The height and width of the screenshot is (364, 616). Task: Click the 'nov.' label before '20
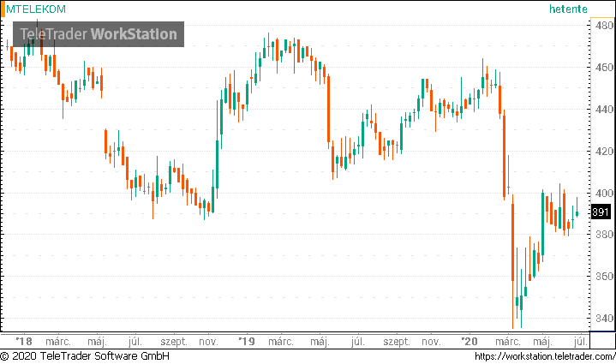pyautogui.click(x=431, y=342)
